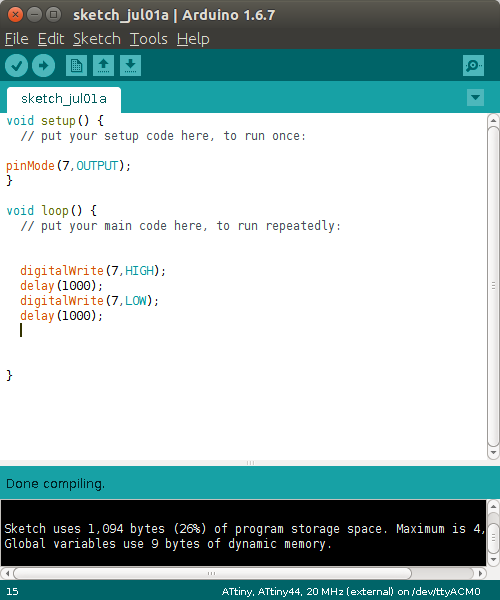500x600 pixels.
Task: Click console horizontal scrollbar right arrow
Action: tap(480, 573)
